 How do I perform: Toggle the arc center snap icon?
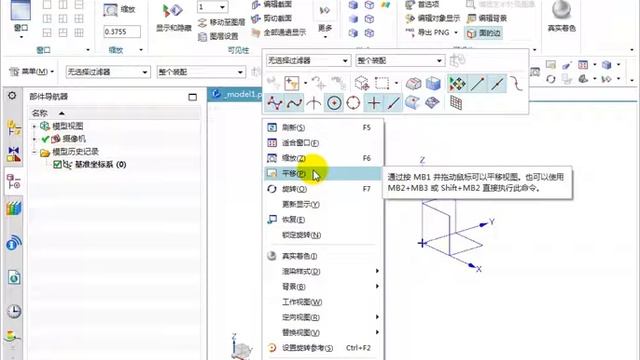tap(334, 103)
